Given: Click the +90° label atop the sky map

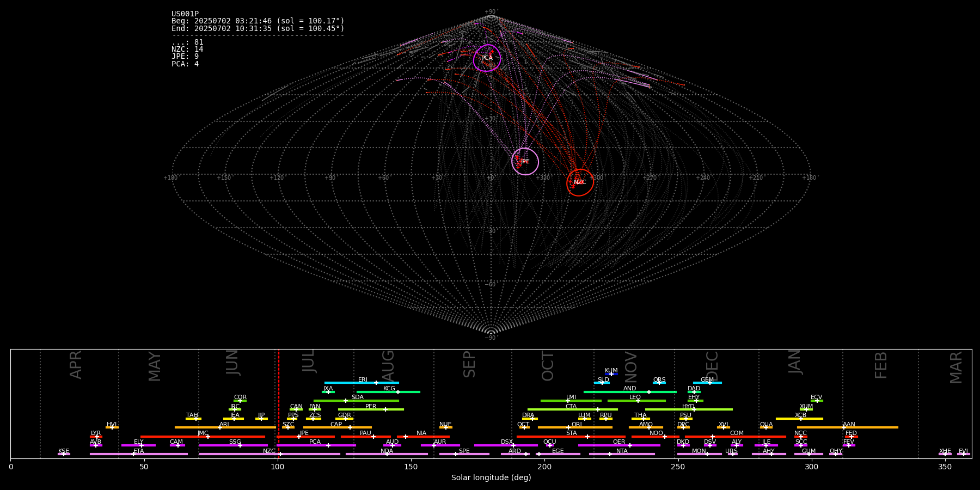Looking at the screenshot, I should click(491, 12).
